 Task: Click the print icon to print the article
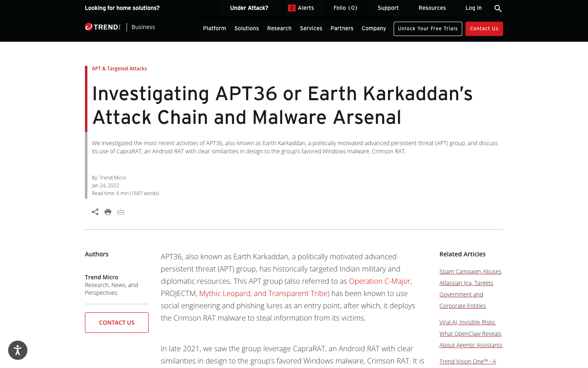(108, 212)
